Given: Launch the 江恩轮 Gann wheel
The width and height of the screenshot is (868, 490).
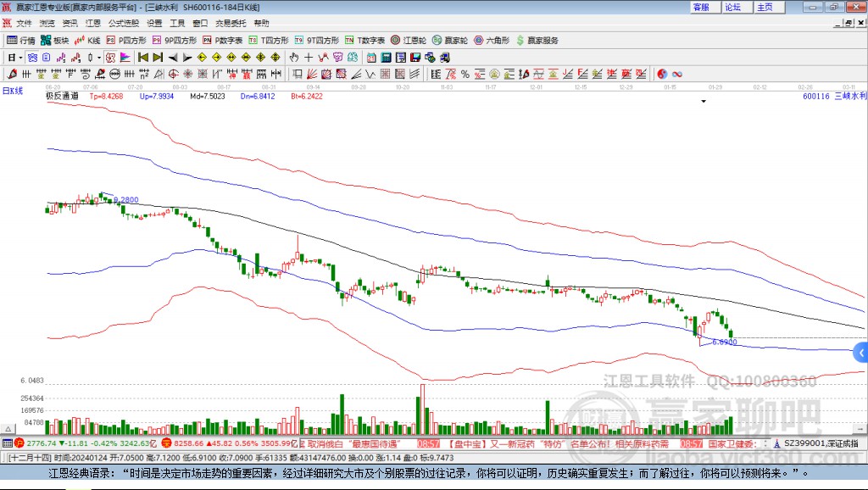Looking at the screenshot, I should point(409,41).
